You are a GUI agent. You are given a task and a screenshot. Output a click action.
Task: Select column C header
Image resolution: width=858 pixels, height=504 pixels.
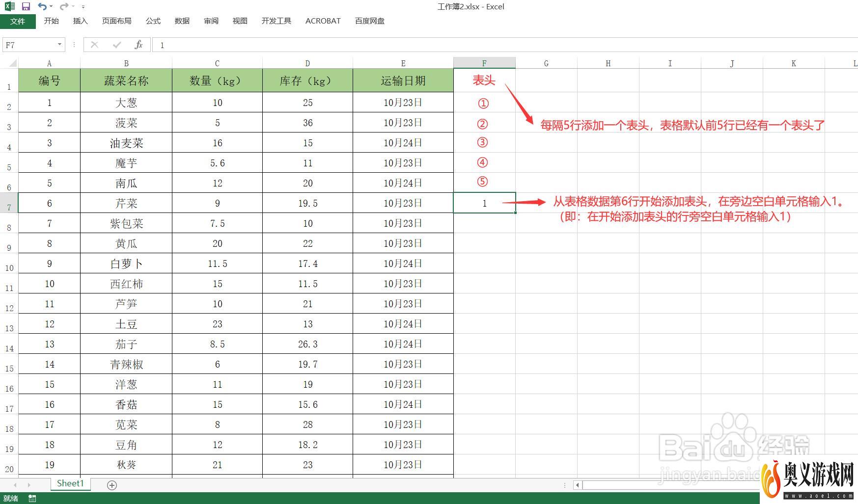tap(217, 63)
